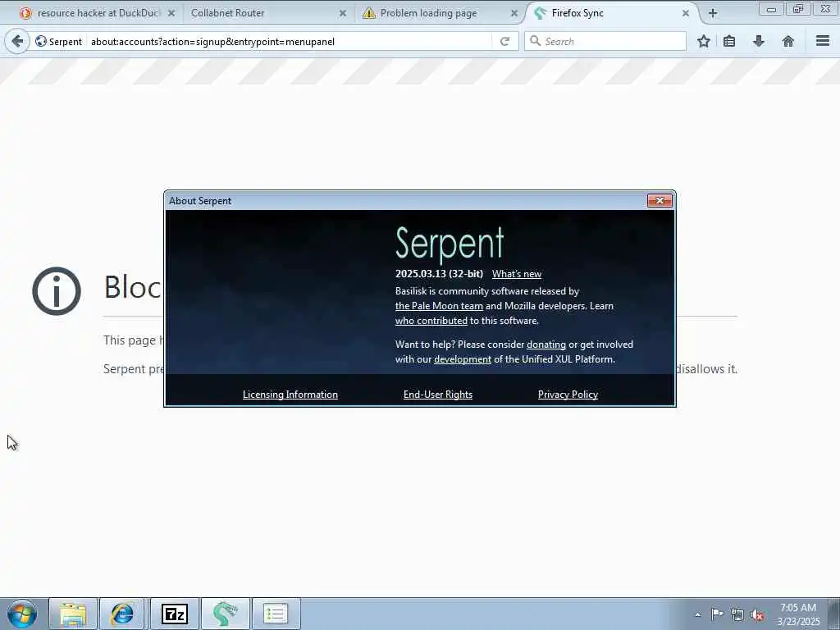Close the Collabnet Router tab

[x=343, y=13]
